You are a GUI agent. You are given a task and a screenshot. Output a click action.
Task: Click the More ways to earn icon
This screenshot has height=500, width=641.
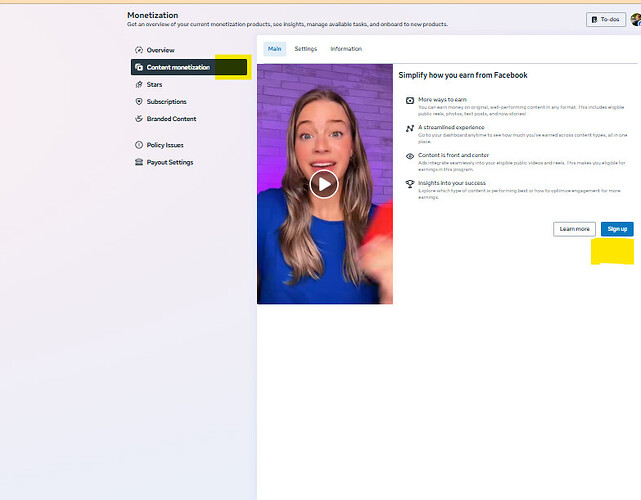click(x=410, y=100)
